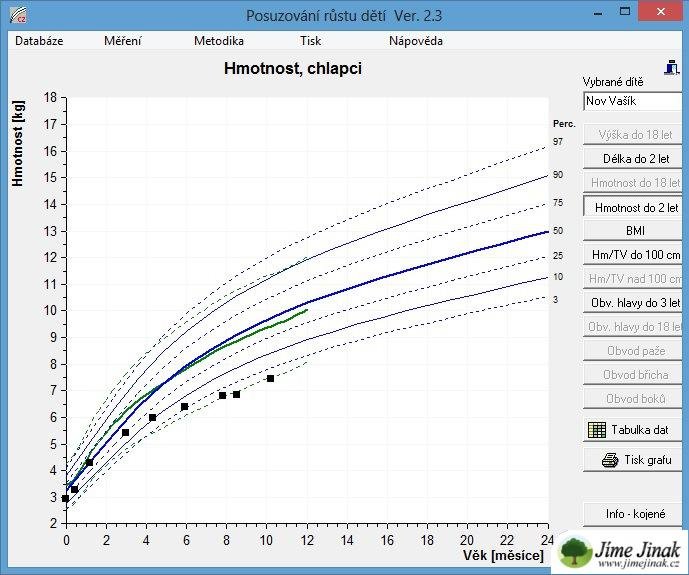
Task: Click the app icon in the title bar
Action: coord(15,15)
